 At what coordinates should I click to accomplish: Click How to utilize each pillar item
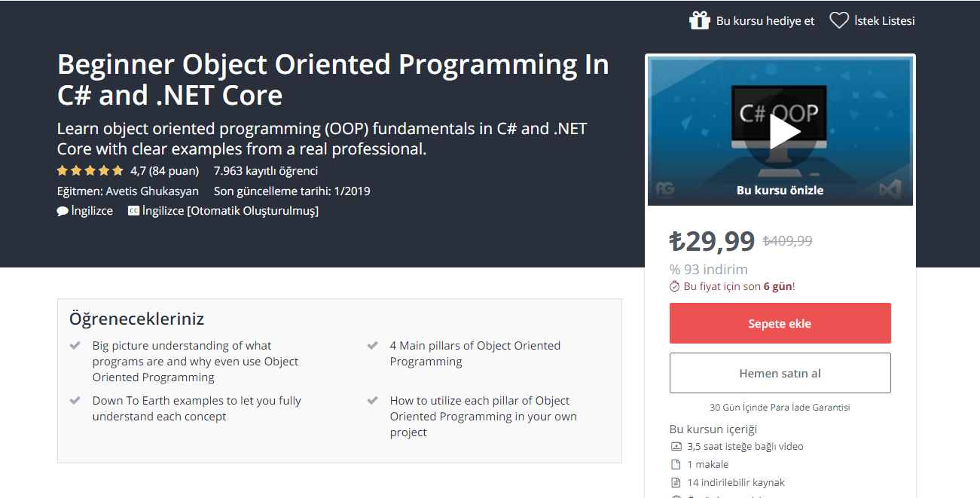[x=484, y=416]
